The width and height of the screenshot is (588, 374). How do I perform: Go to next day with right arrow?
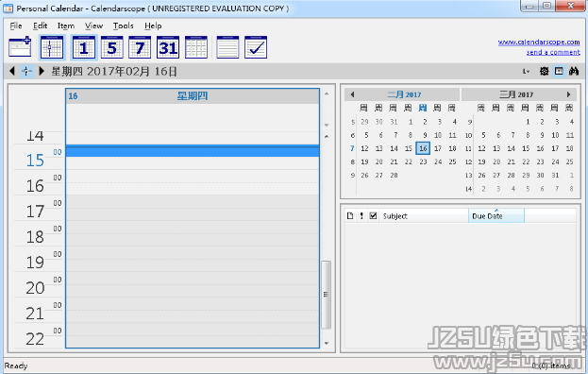42,71
